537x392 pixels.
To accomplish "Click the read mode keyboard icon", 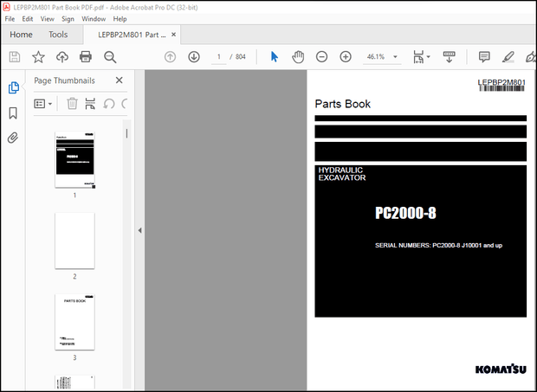I will click(449, 57).
